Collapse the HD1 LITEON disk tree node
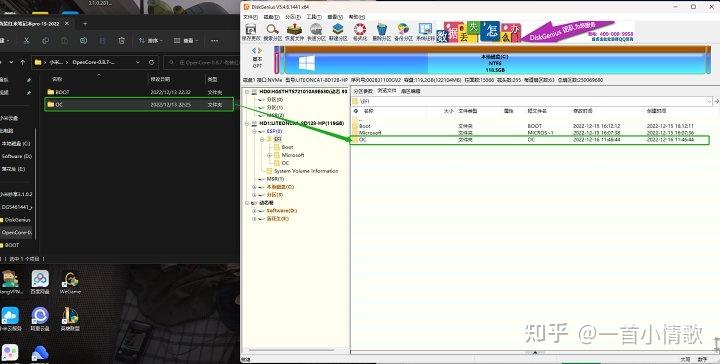The image size is (720, 364). 247,123
